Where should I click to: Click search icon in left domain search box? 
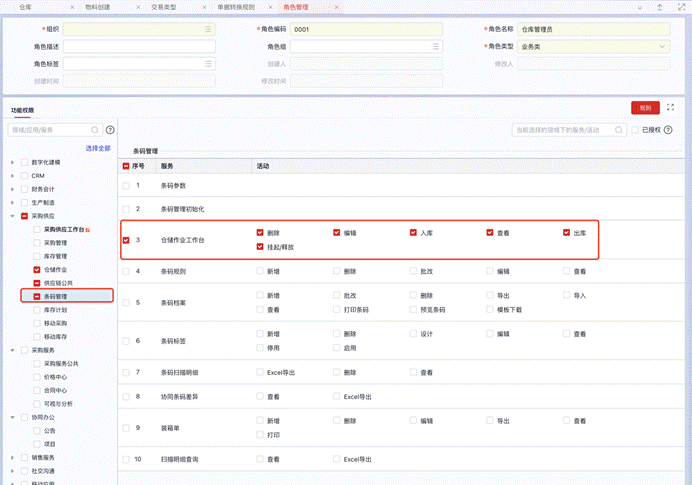pyautogui.click(x=95, y=130)
